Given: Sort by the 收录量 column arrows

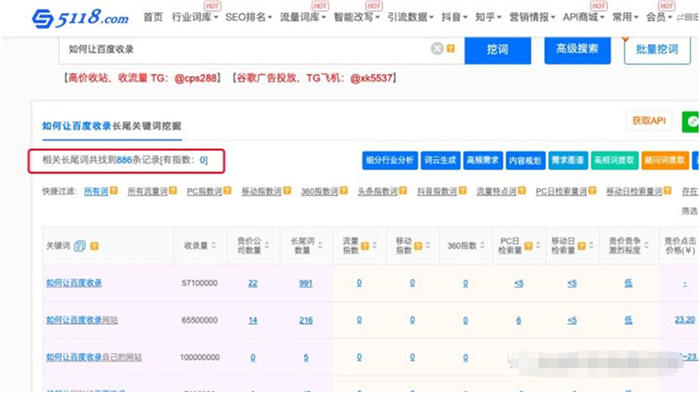Looking at the screenshot, I should tap(213, 245).
